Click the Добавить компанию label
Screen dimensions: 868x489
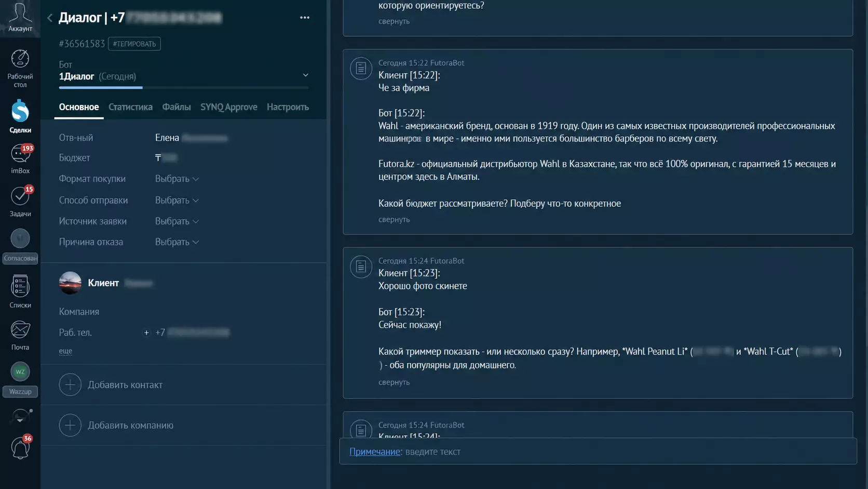click(131, 425)
